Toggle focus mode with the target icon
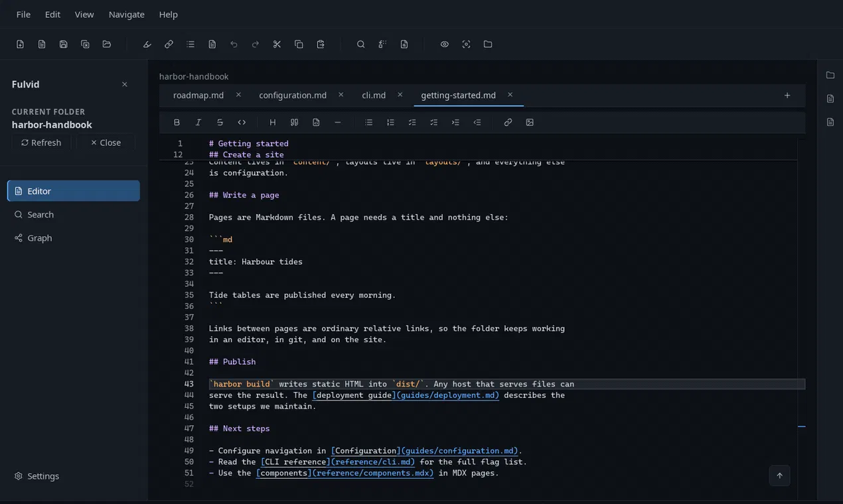Screen dimensions: 843x504 [467, 44]
